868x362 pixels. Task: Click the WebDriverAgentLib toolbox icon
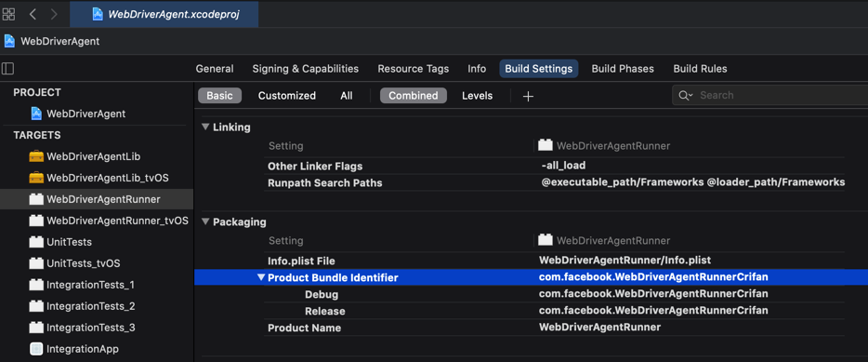tap(36, 156)
